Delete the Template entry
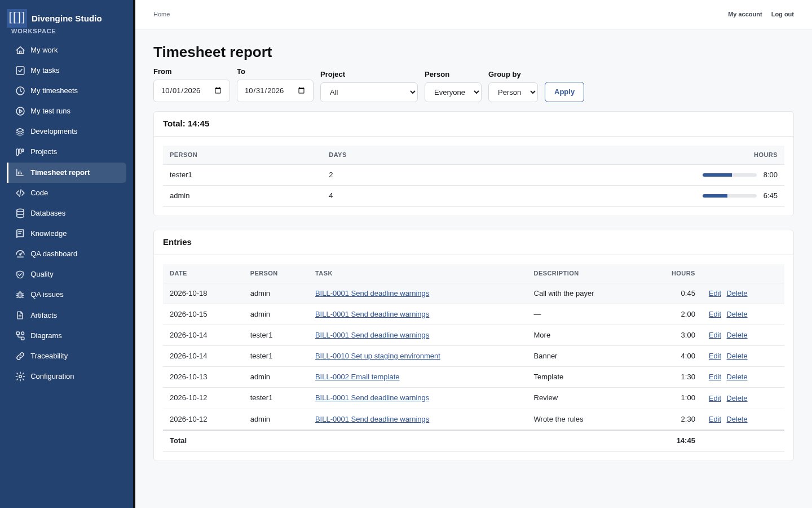The height and width of the screenshot is (508, 812). 737,377
